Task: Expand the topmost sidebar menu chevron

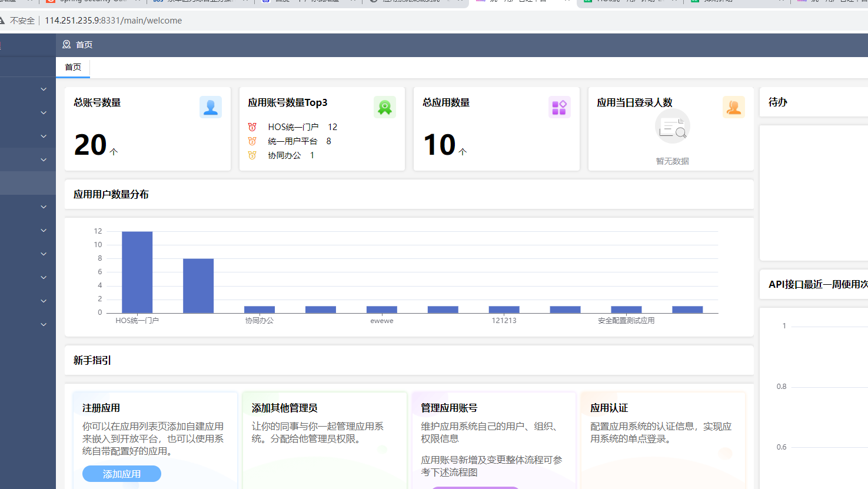Action: click(44, 89)
